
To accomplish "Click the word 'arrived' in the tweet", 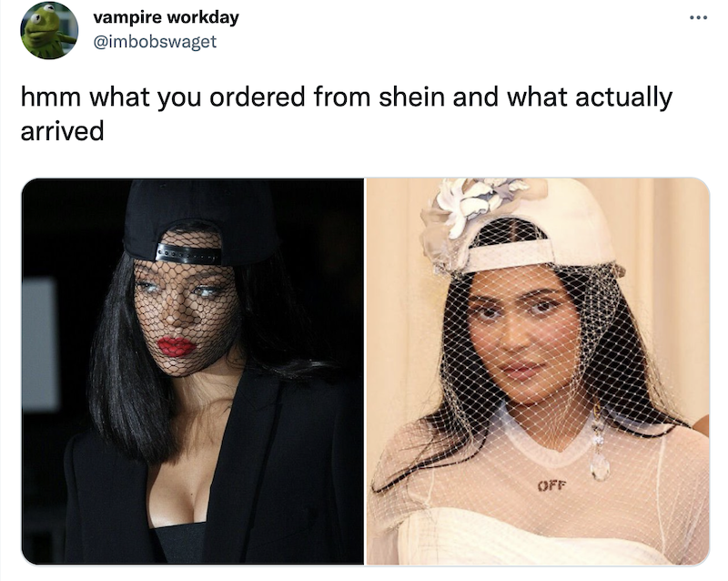I will point(62,131).
